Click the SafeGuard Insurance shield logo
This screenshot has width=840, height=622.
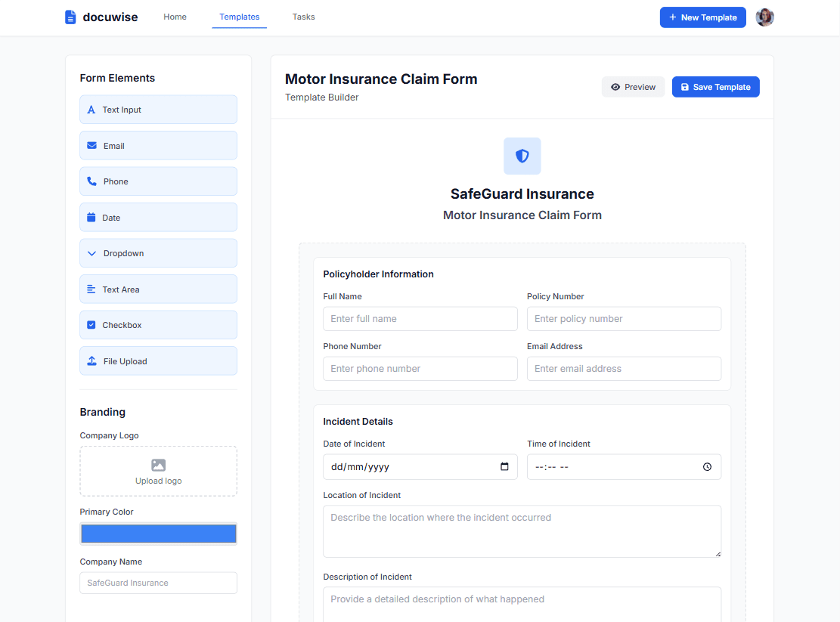[522, 156]
